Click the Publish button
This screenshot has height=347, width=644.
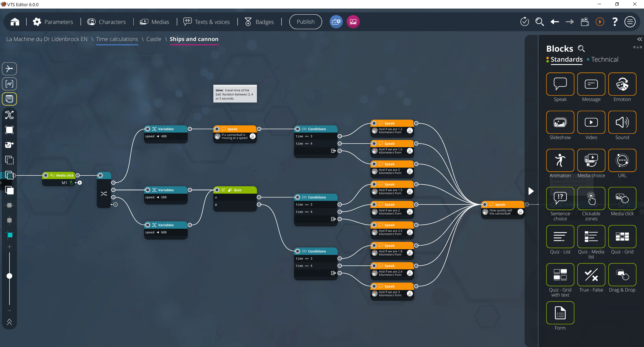[306, 22]
